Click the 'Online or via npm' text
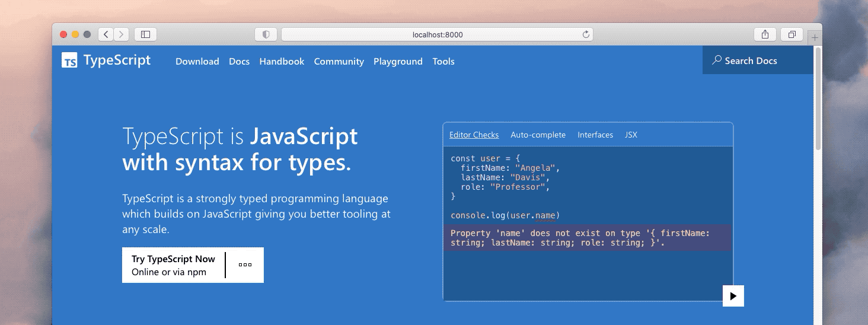 click(x=169, y=272)
